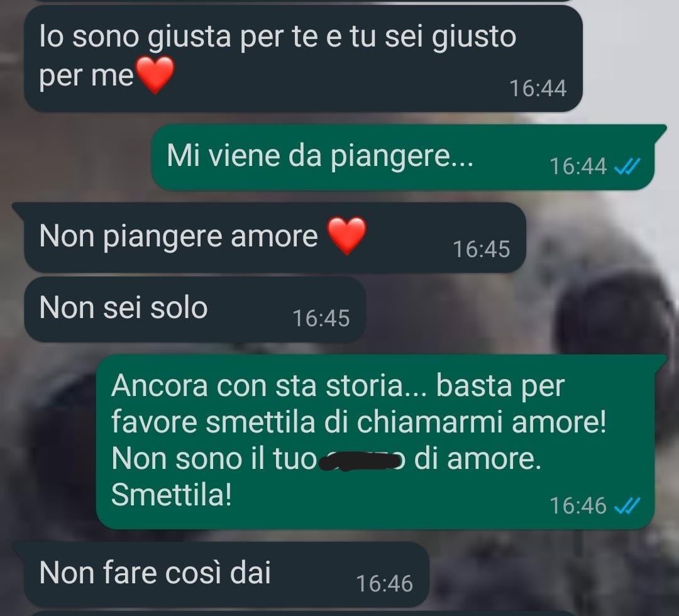This screenshot has width=679, height=616.
Task: Tap the heart emoji after 'Non piangere amore'
Action: pos(346,236)
